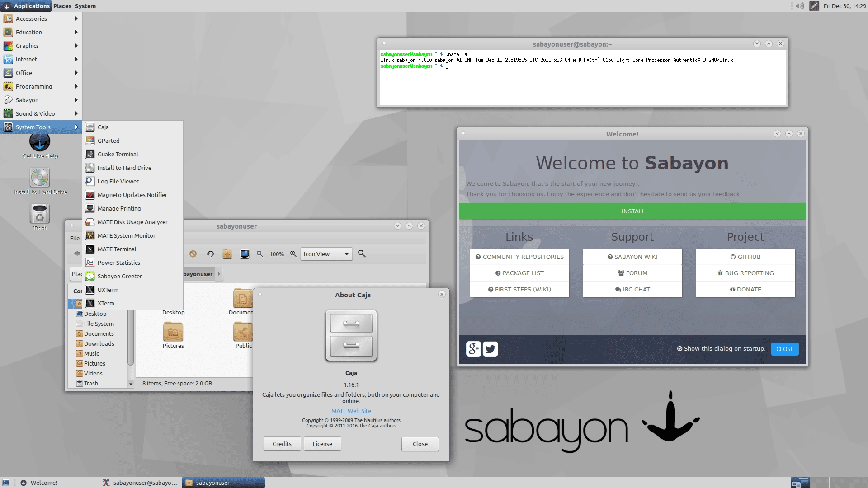Viewport: 868px width, 488px height.
Task: Open the System menu in top panel
Action: pyautogui.click(x=85, y=6)
